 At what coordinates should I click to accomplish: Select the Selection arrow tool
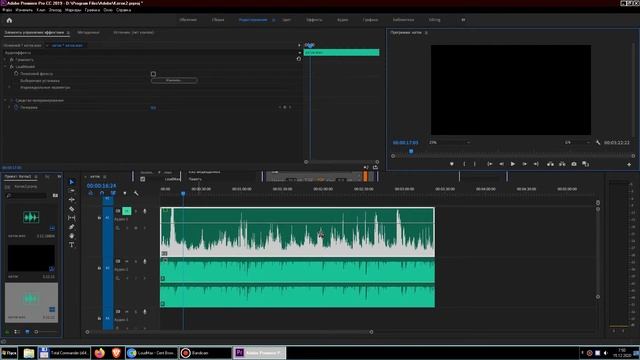(71, 182)
